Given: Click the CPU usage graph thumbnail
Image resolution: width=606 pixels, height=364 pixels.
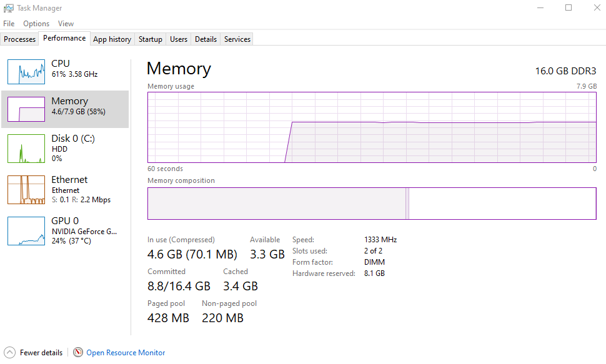Looking at the screenshot, I should pyautogui.click(x=26, y=72).
